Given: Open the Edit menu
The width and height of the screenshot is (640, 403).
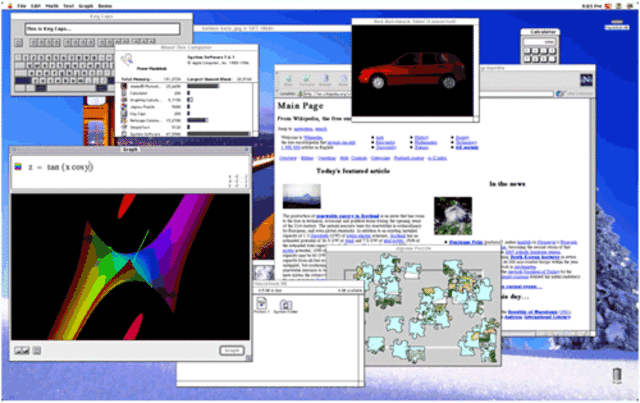Looking at the screenshot, I should coord(36,6).
